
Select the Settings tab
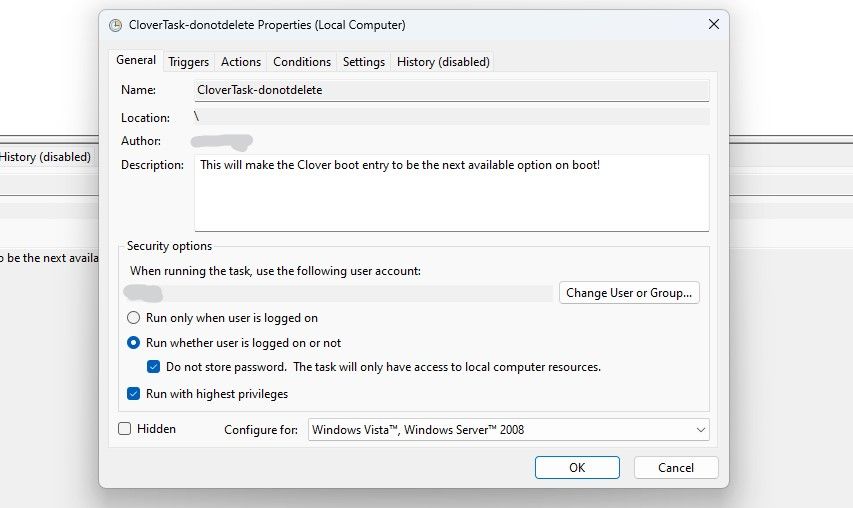(364, 62)
